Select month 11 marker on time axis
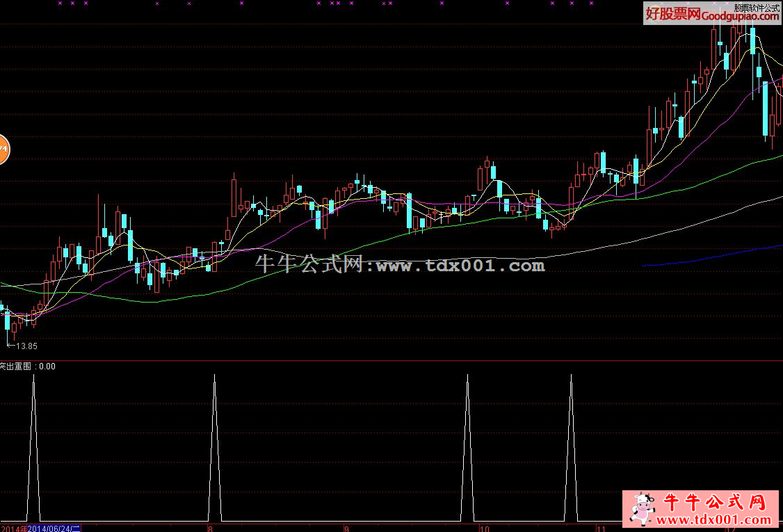Screen dimensions: 783x532 click(x=605, y=528)
